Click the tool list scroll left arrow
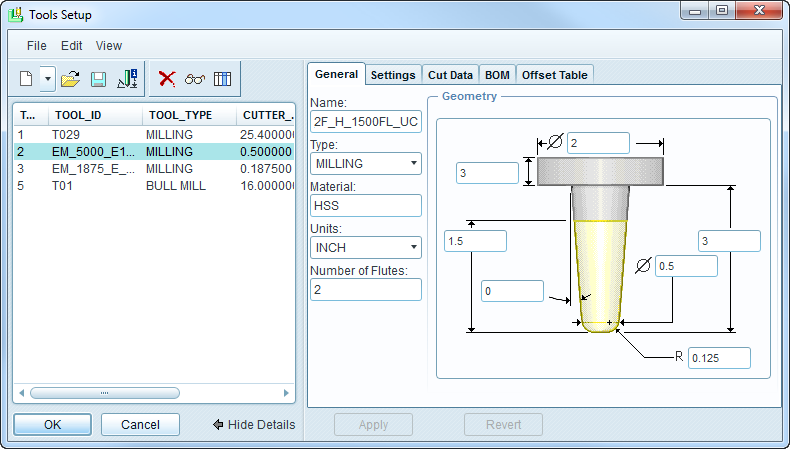 pyautogui.click(x=21, y=393)
